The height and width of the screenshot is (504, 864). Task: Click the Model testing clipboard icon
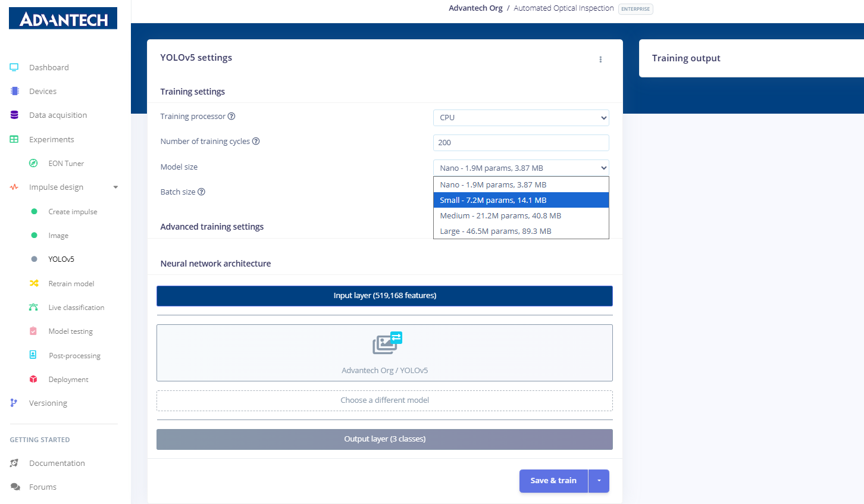click(33, 331)
